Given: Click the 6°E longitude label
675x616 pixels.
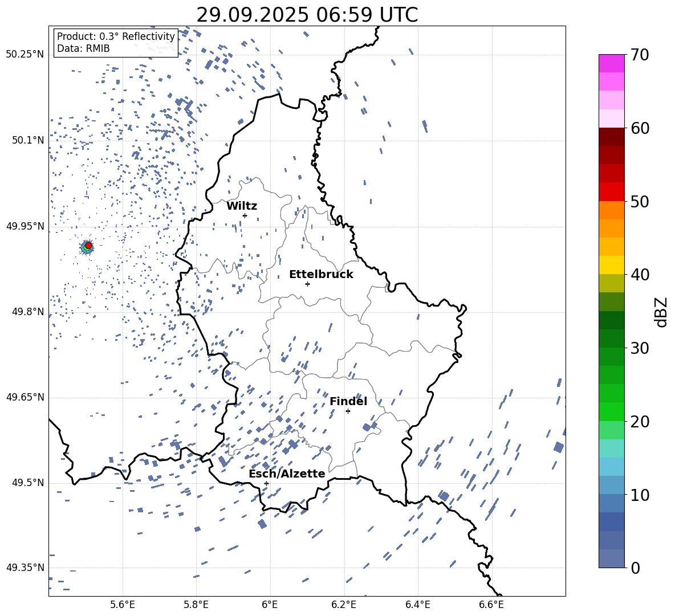Looking at the screenshot, I should coord(270,605).
